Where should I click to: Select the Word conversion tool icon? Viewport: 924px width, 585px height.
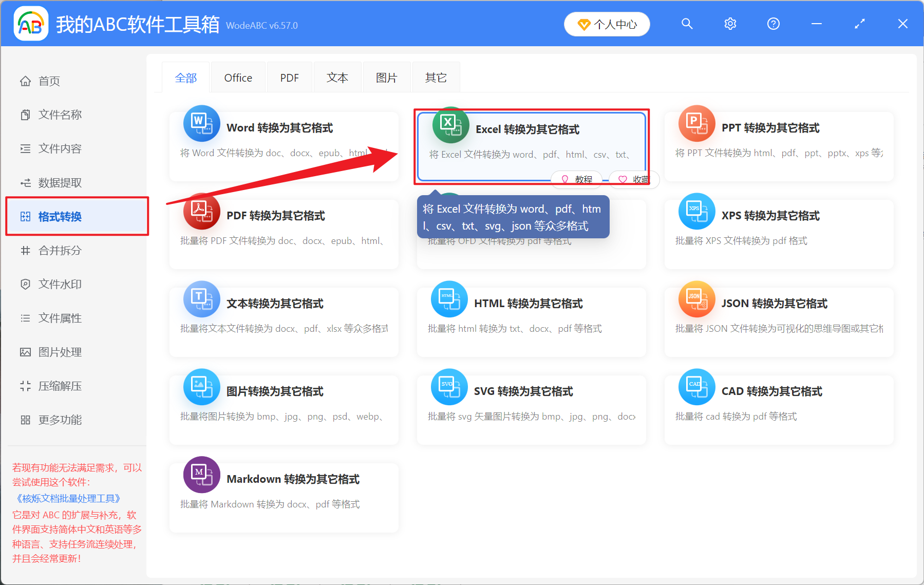(201, 124)
